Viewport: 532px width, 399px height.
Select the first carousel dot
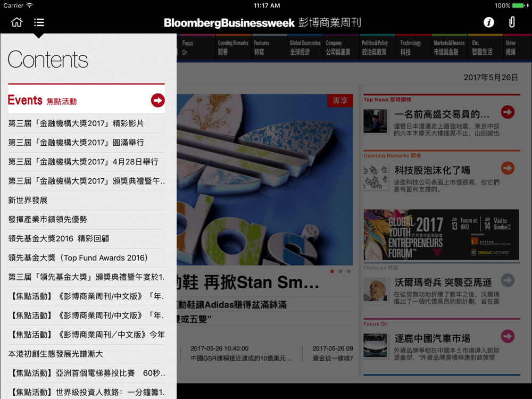point(332,271)
